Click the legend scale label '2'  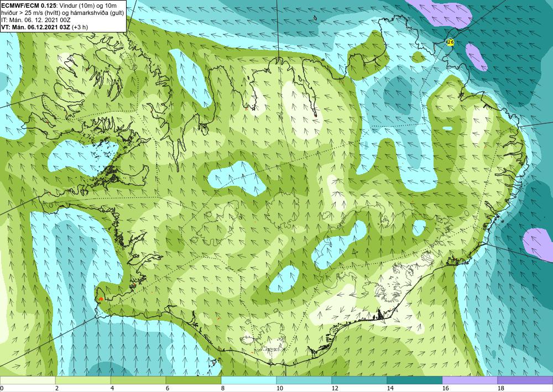pyautogui.click(x=57, y=389)
